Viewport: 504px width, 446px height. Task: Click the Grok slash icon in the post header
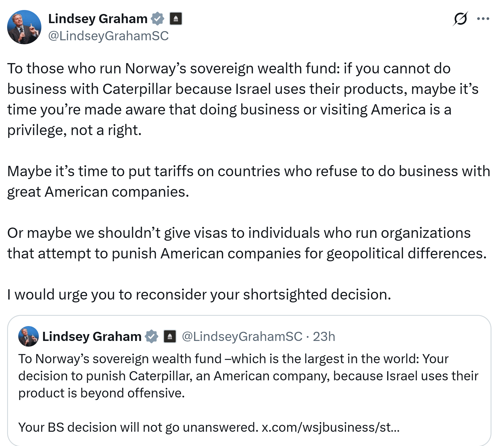pos(460,19)
